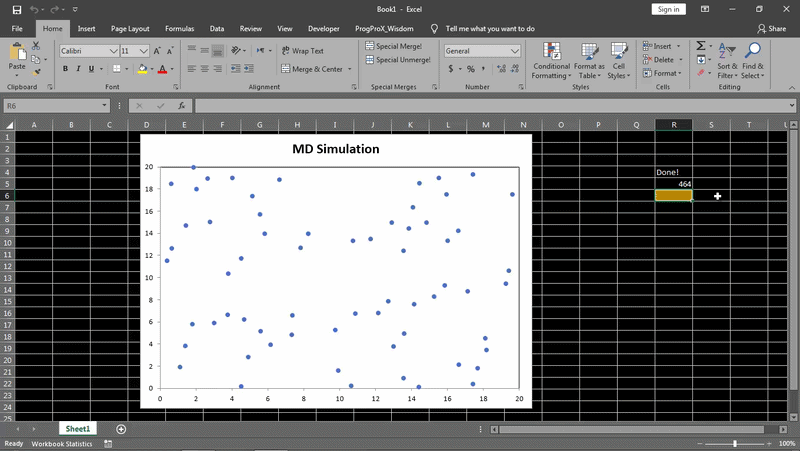This screenshot has height=451, width=800.
Task: Save the workbook with the floppy disk icon
Action: (x=17, y=9)
